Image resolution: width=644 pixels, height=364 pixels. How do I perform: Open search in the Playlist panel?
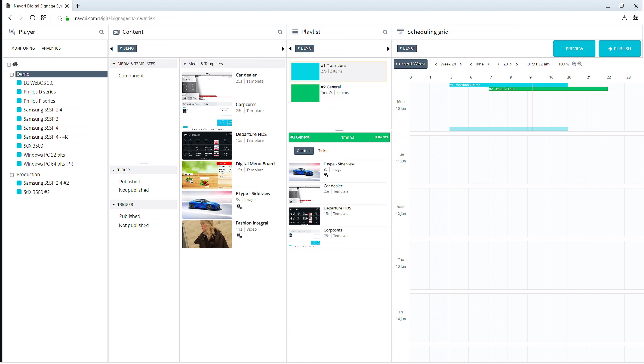pyautogui.click(x=385, y=32)
